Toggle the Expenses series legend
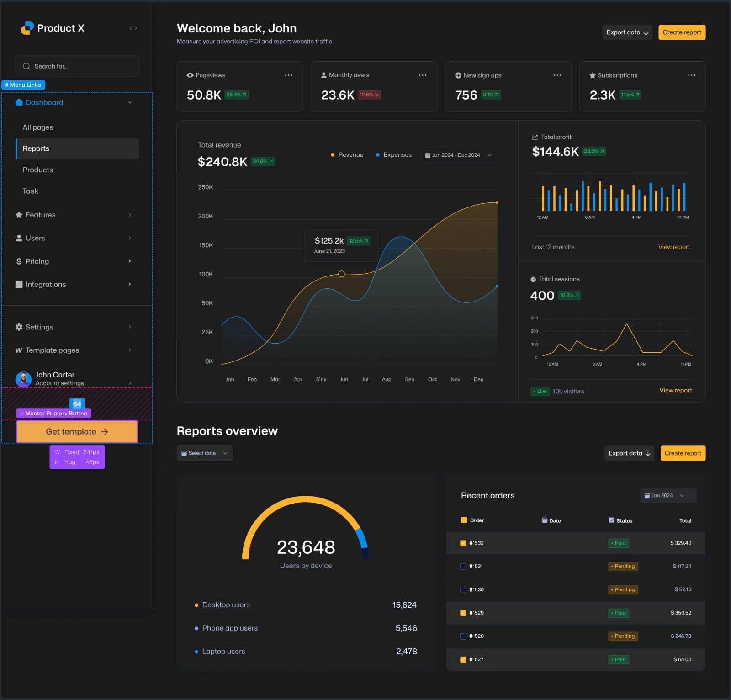This screenshot has width=731, height=700. [x=393, y=155]
